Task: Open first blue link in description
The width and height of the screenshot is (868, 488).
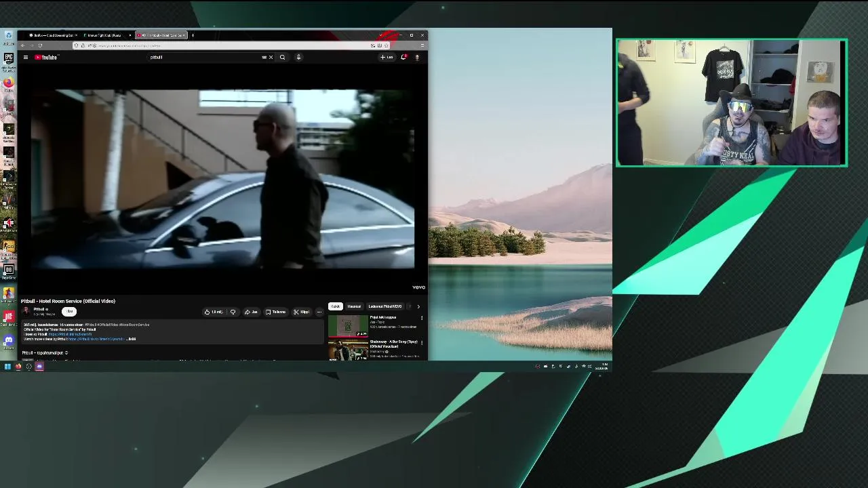Action: tap(70, 334)
